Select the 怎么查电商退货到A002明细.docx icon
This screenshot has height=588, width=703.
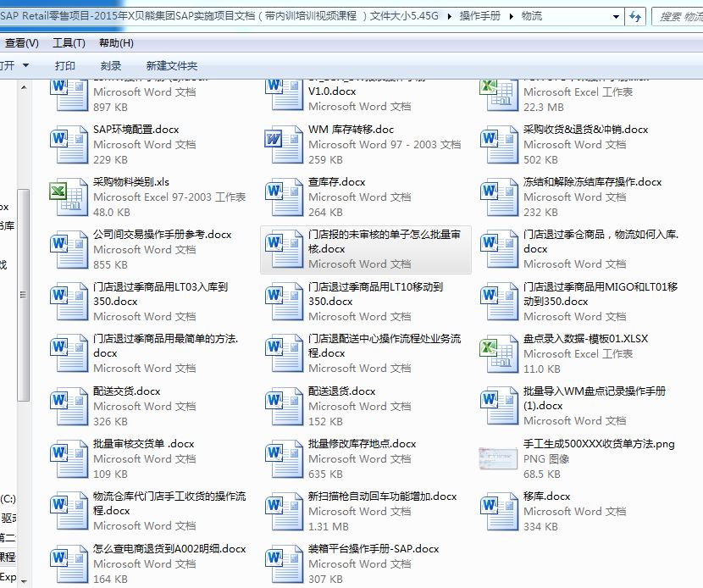point(69,563)
